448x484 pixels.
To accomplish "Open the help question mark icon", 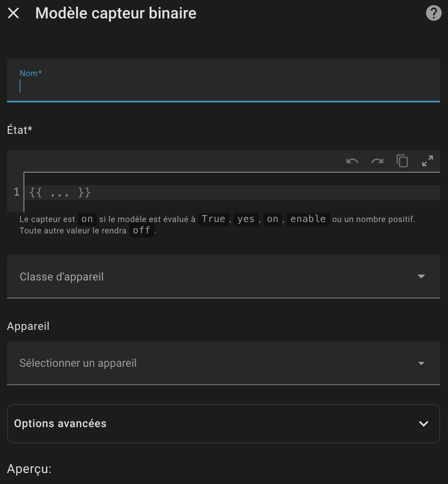I will coord(433,13).
